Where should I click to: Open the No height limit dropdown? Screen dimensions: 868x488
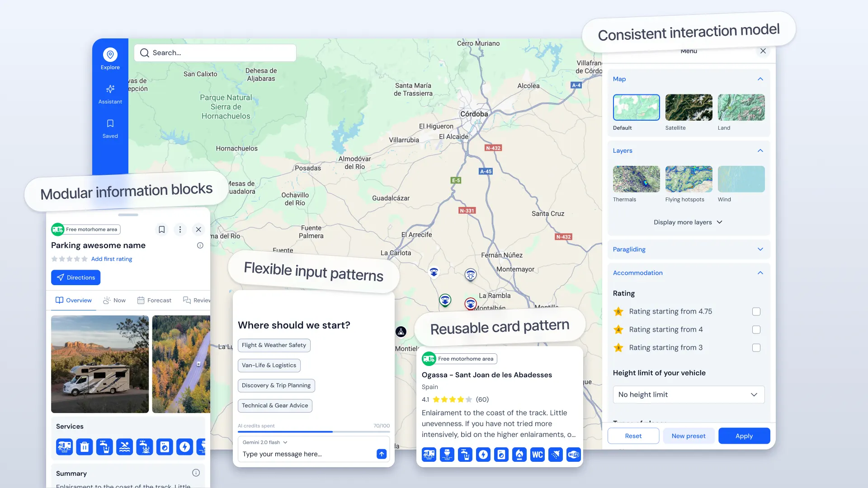click(x=689, y=394)
